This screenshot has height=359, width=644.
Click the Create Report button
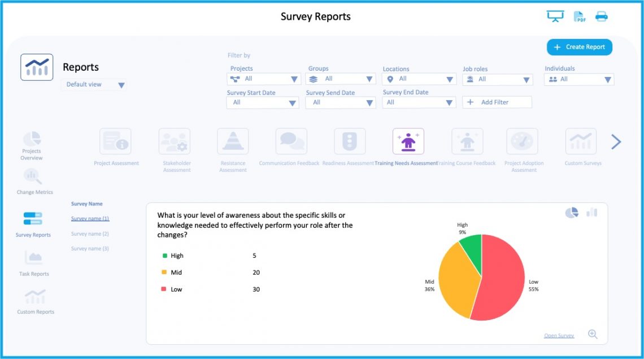580,47
